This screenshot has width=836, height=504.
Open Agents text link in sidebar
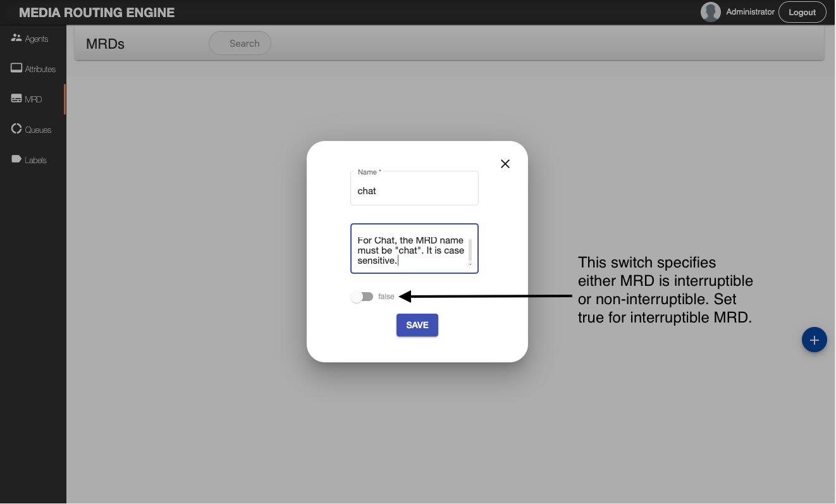click(x=37, y=39)
